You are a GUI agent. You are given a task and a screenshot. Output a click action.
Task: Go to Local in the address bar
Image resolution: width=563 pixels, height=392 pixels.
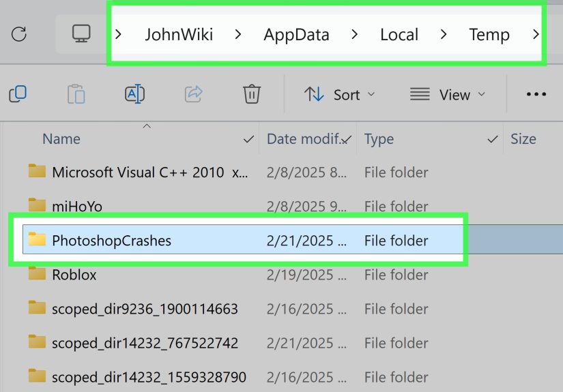coord(399,35)
